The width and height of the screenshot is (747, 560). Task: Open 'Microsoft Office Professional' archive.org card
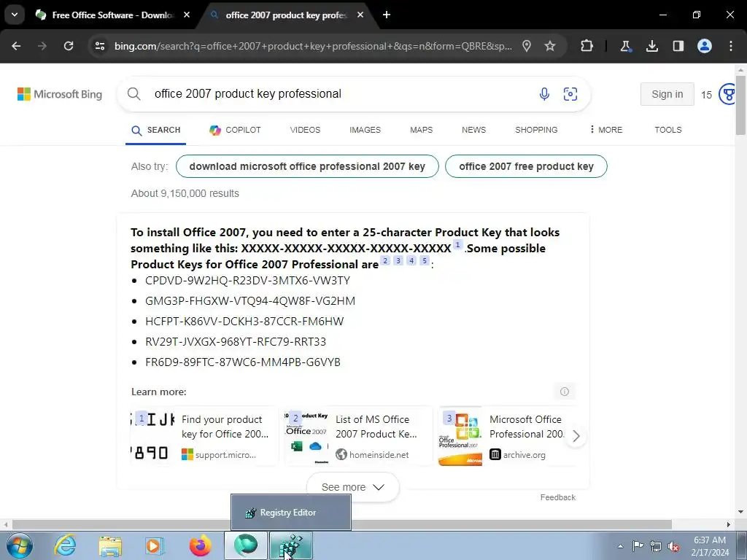pos(506,436)
